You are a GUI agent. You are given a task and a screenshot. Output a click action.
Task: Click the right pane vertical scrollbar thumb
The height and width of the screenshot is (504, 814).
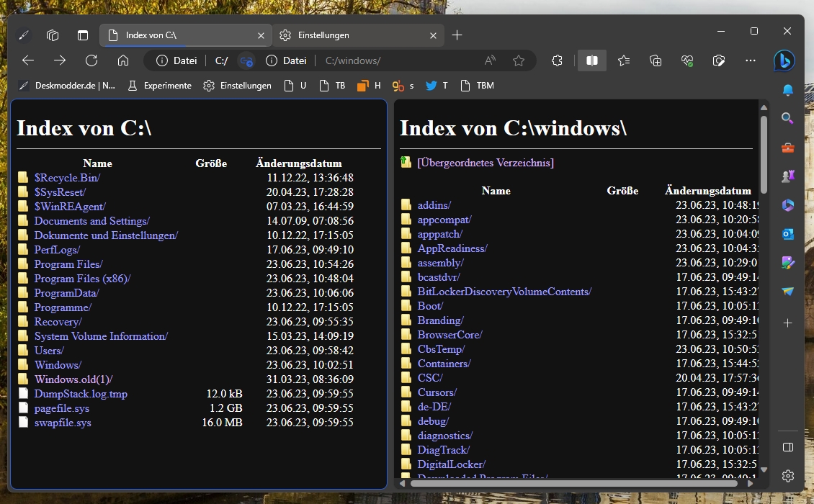point(764,155)
